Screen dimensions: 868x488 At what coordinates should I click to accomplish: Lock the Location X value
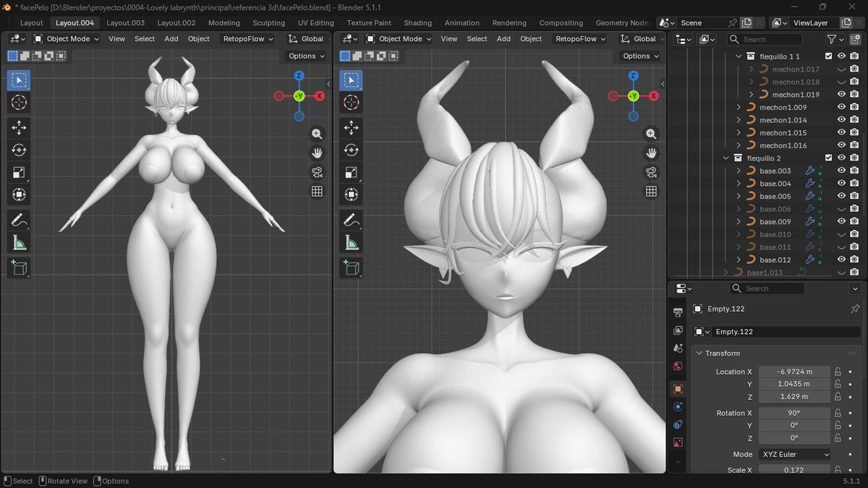[x=838, y=372]
